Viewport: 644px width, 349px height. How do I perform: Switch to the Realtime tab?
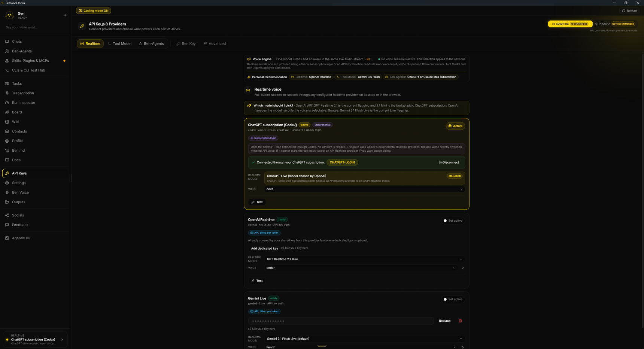click(x=90, y=44)
